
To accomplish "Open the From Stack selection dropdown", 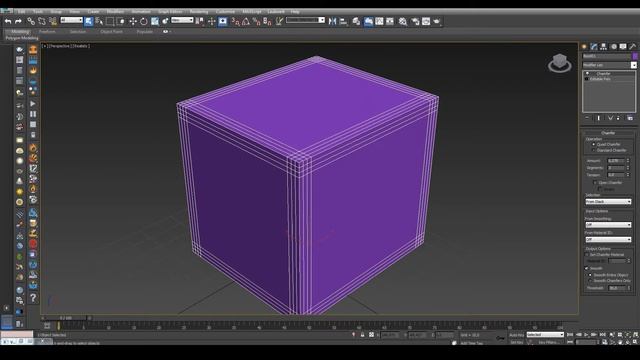I will pyautogui.click(x=608, y=202).
